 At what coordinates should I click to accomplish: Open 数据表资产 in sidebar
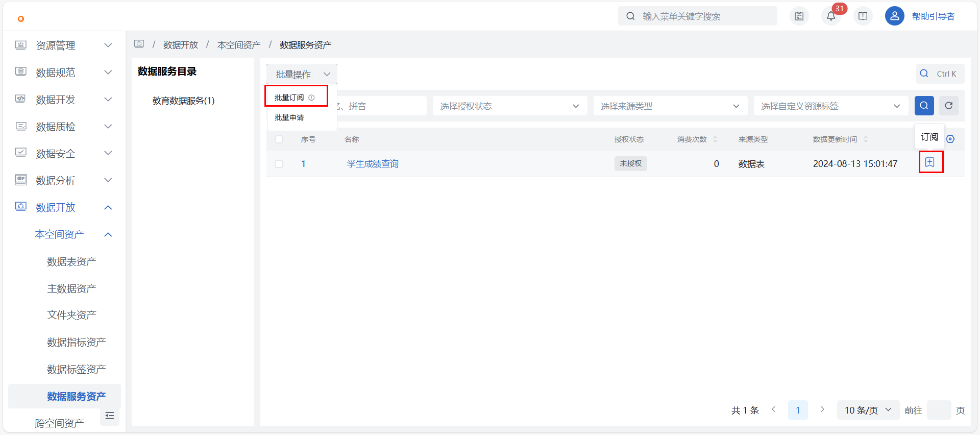point(71,261)
